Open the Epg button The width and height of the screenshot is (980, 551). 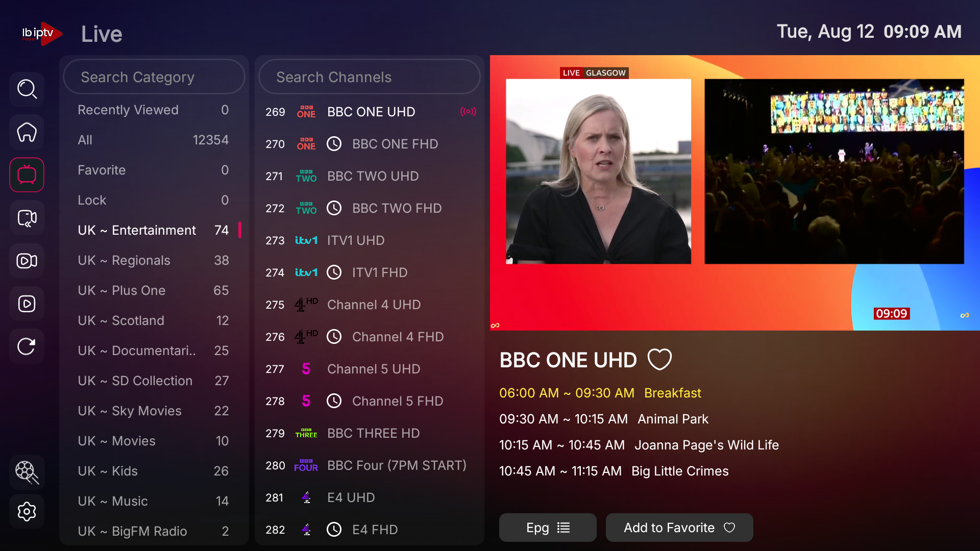(x=548, y=528)
